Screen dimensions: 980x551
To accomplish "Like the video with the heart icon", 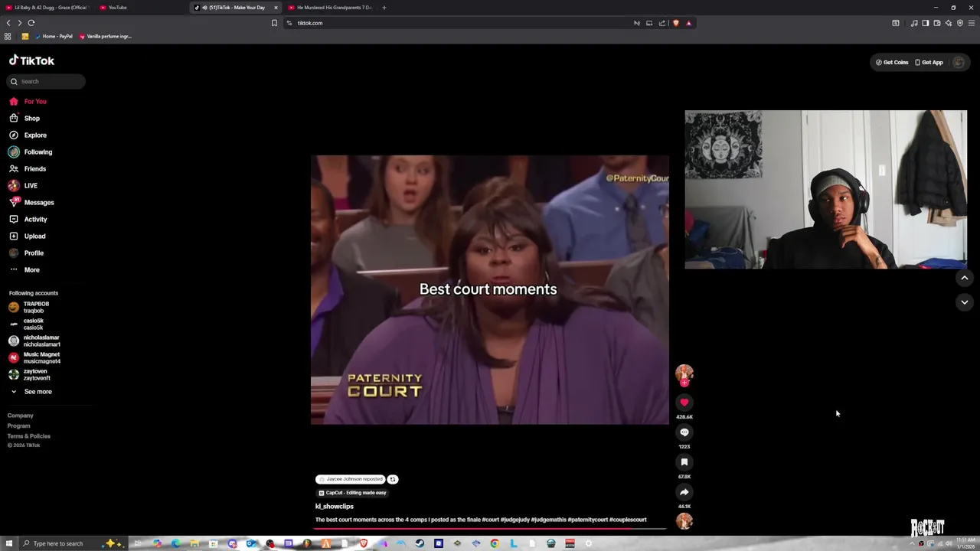I will 684,402.
